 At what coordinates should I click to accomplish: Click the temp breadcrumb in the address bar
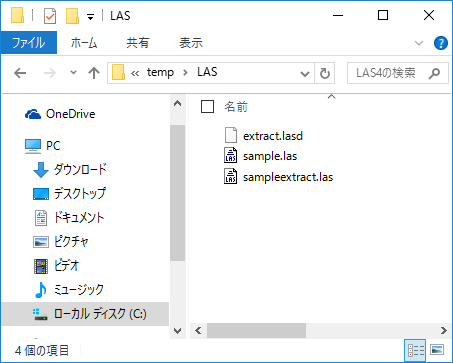point(160,72)
